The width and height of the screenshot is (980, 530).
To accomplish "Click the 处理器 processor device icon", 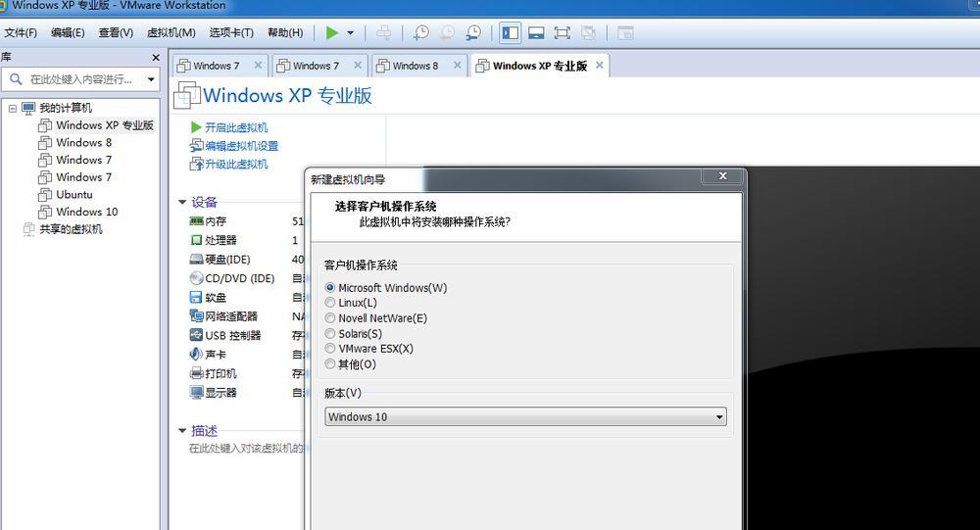I will click(x=196, y=240).
